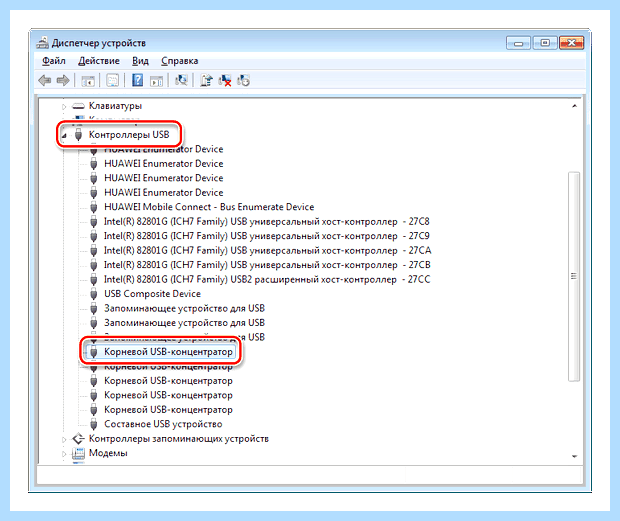The image size is (620, 521).
Task: Select Intel 82801G host controller 27C9
Action: [267, 236]
